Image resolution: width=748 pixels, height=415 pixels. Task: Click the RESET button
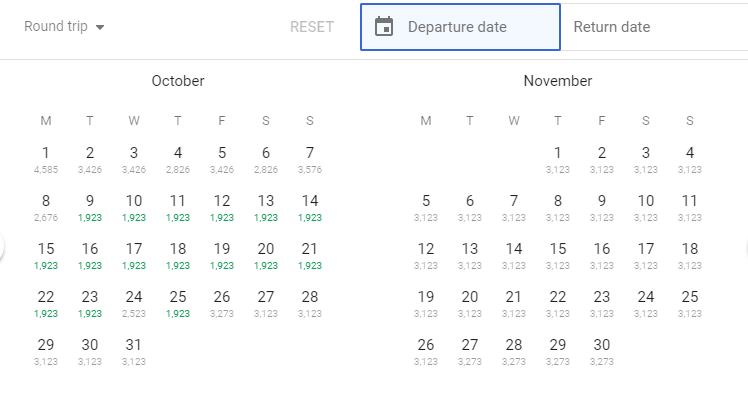coord(312,27)
